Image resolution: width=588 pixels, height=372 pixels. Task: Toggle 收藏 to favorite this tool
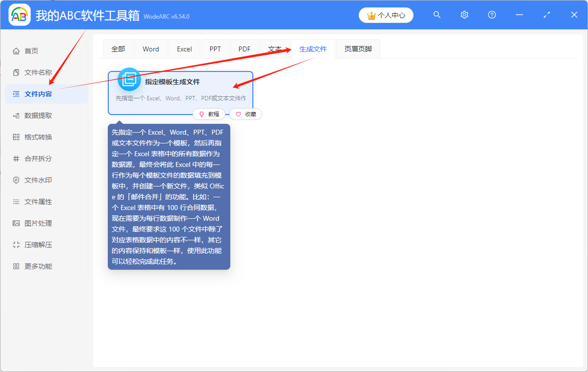[x=245, y=114]
